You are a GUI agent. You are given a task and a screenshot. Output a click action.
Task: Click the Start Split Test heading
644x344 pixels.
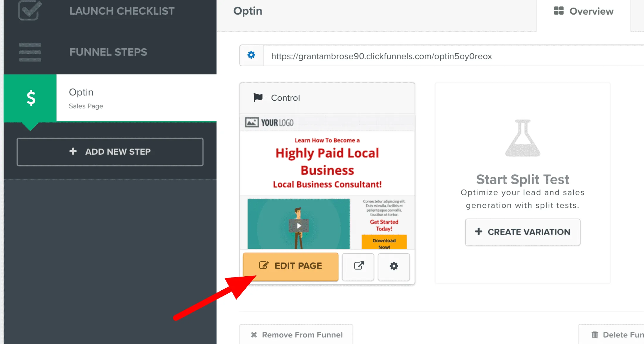pyautogui.click(x=523, y=179)
